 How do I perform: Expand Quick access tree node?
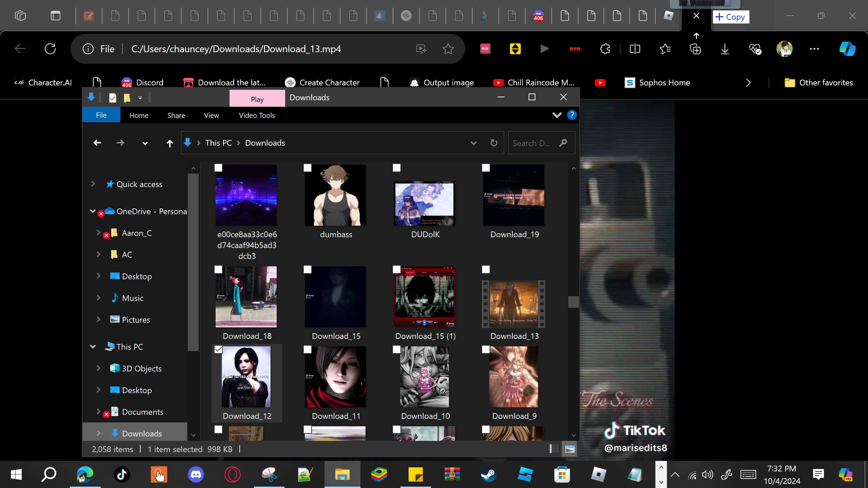93,184
